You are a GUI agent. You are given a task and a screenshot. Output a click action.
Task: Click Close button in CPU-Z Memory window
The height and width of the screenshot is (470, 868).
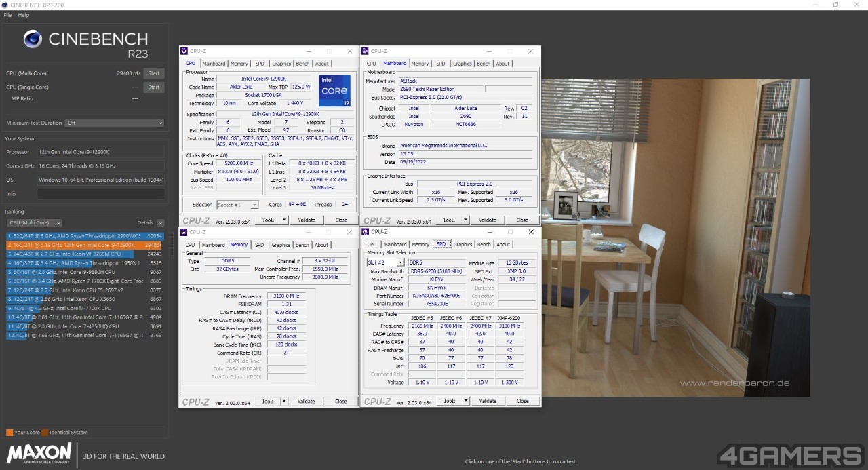tap(341, 401)
